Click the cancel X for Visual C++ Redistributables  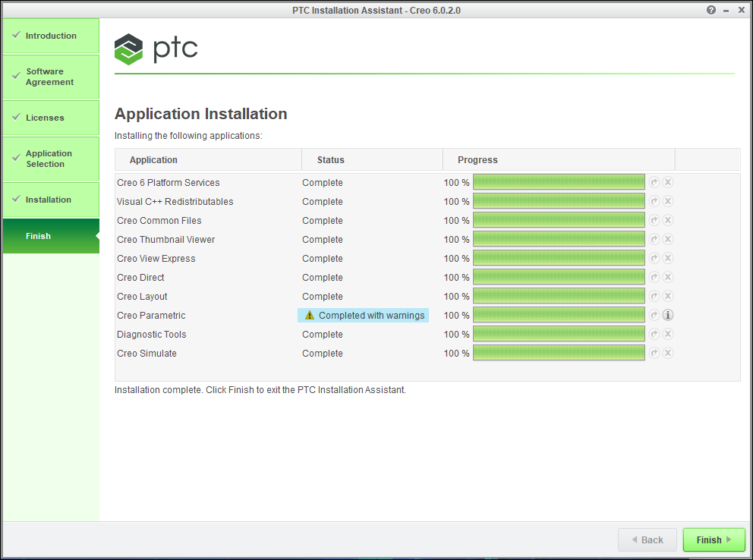coord(668,201)
